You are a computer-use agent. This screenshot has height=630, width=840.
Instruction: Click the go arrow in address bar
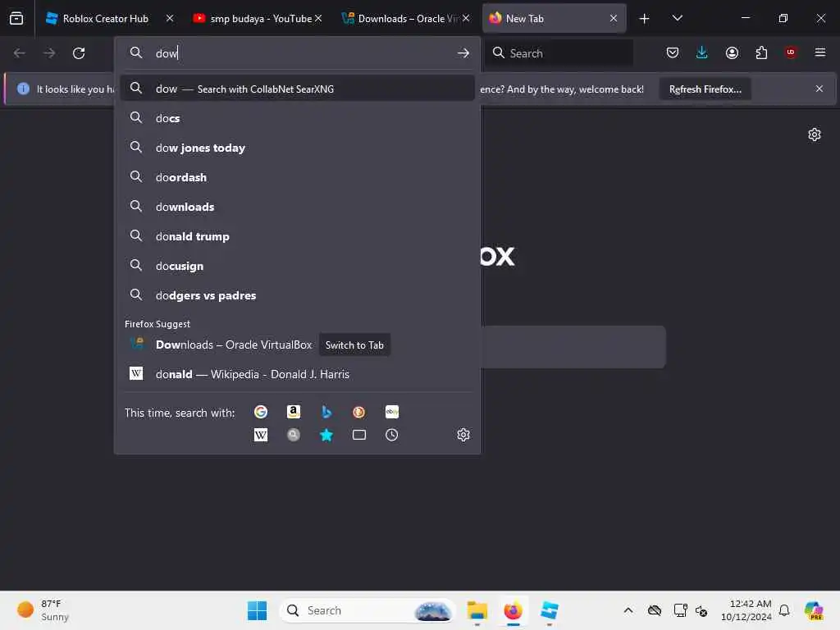[463, 53]
